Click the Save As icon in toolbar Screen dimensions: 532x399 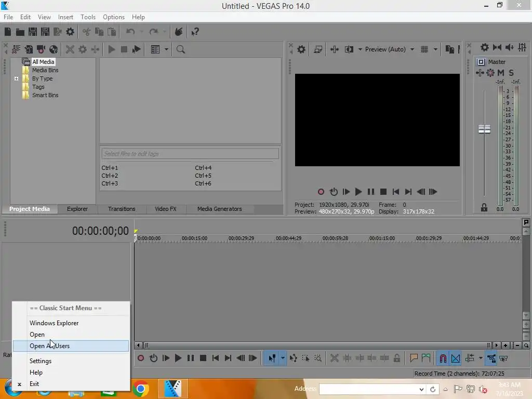(45, 32)
